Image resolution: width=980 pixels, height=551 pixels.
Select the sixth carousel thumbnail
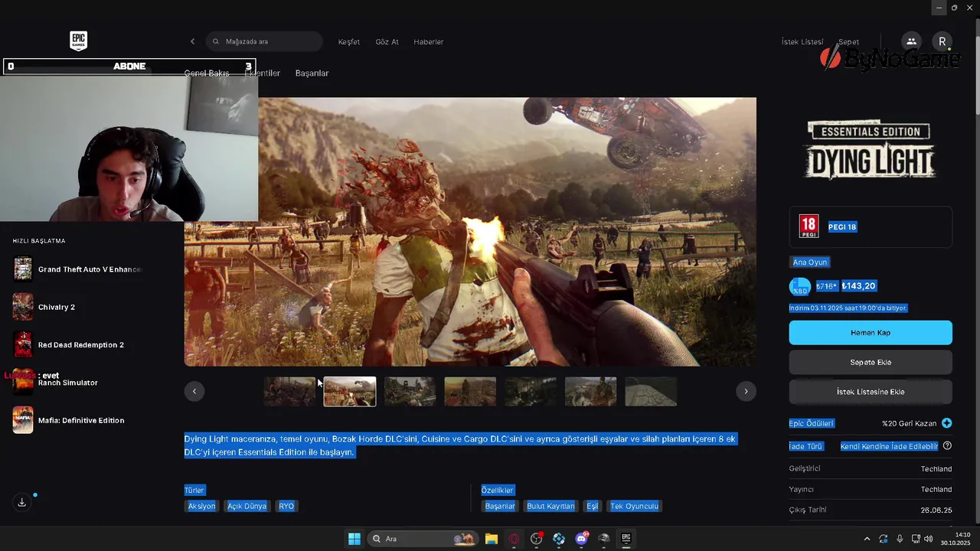[590, 391]
